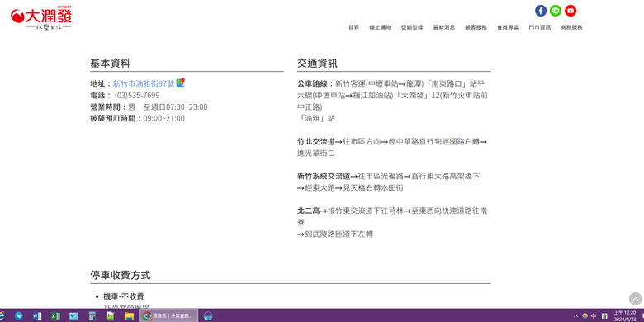The height and width of the screenshot is (322, 644).
Task: Open the Google Maps icon beside the address
Action: pos(180,83)
